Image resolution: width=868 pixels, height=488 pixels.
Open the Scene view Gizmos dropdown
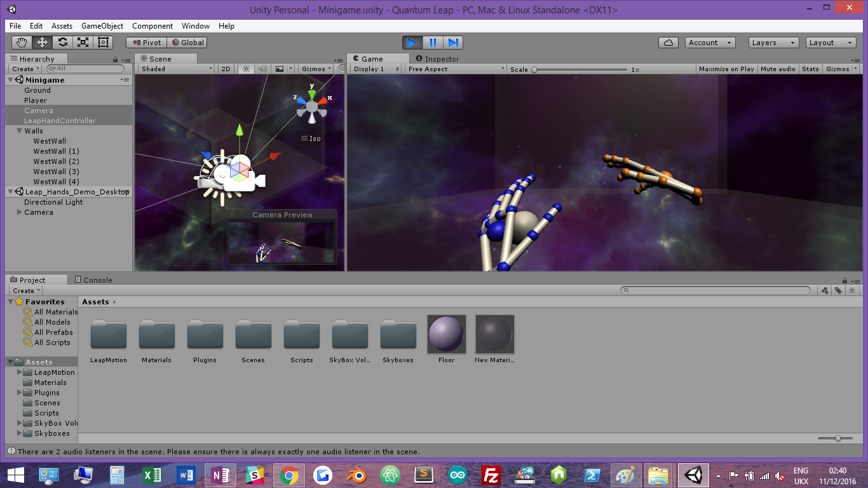pyautogui.click(x=317, y=69)
